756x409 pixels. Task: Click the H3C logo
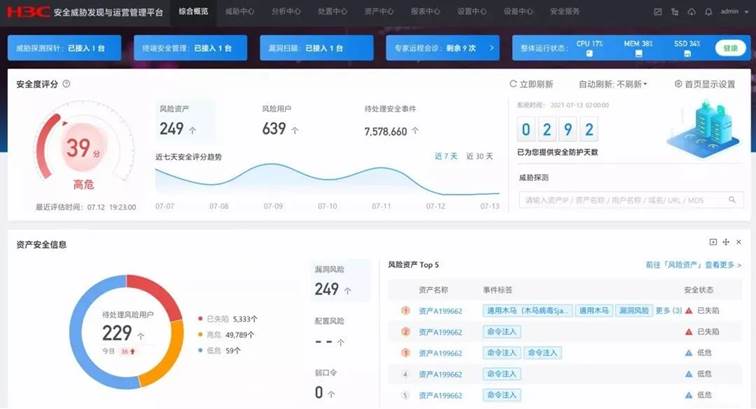(x=27, y=12)
